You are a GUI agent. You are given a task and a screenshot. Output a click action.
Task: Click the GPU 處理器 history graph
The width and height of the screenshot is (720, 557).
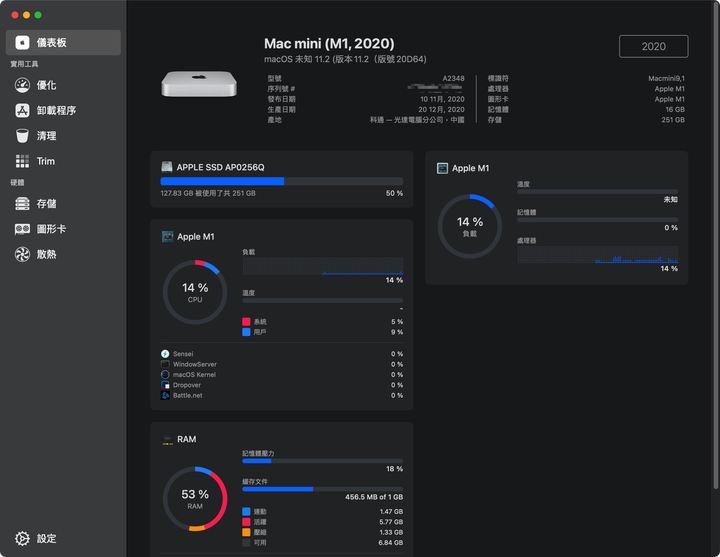tap(597, 254)
